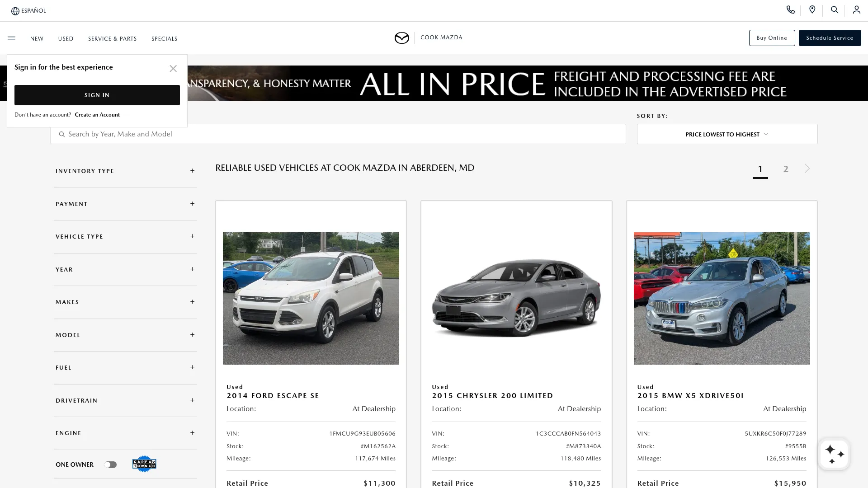Open the Specials menu
This screenshot has width=868, height=488.
164,39
